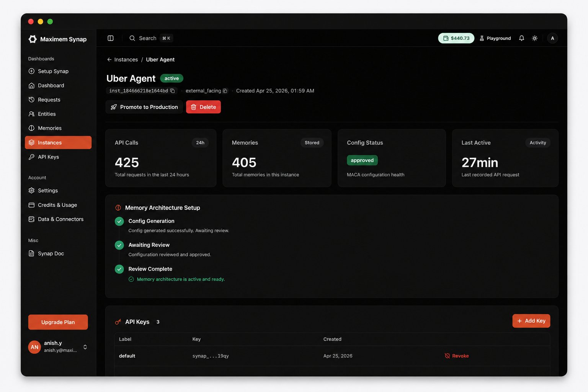Click the AN profile avatar

34,347
